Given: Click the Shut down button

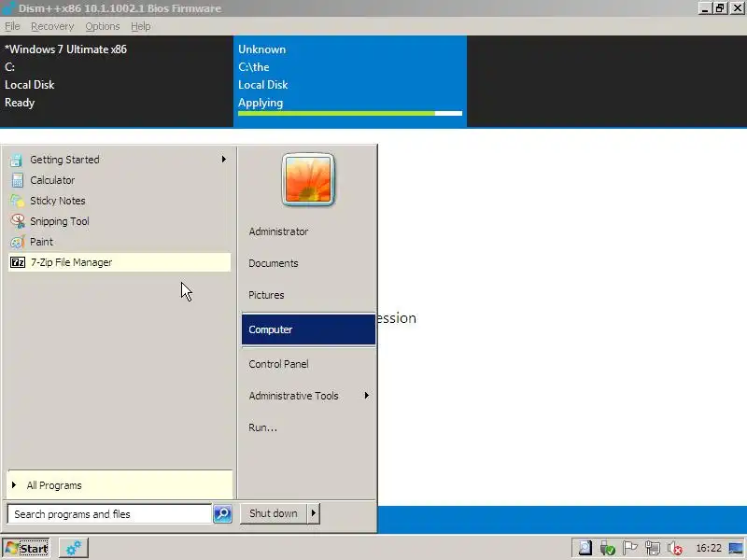Looking at the screenshot, I should pos(274,513).
